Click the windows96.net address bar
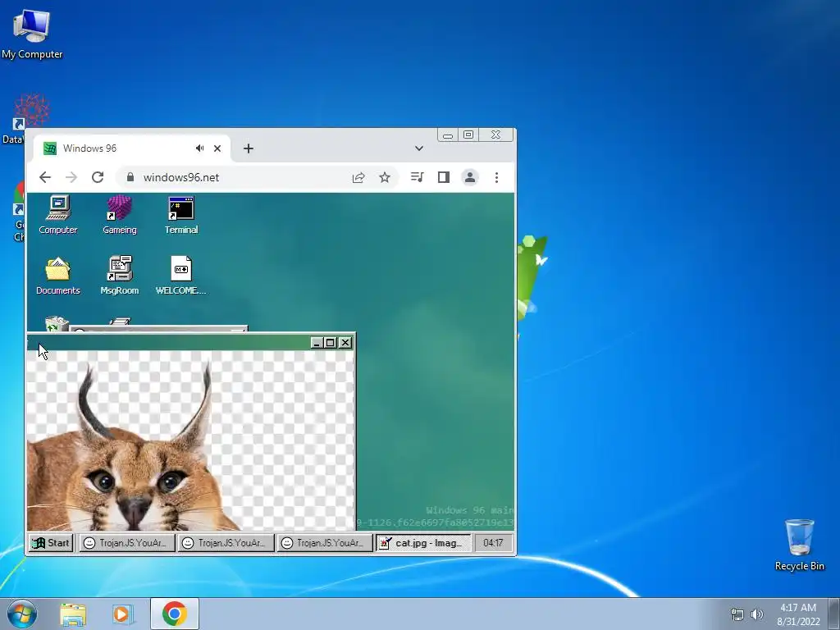Viewport: 840px width, 630px height. pyautogui.click(x=257, y=177)
